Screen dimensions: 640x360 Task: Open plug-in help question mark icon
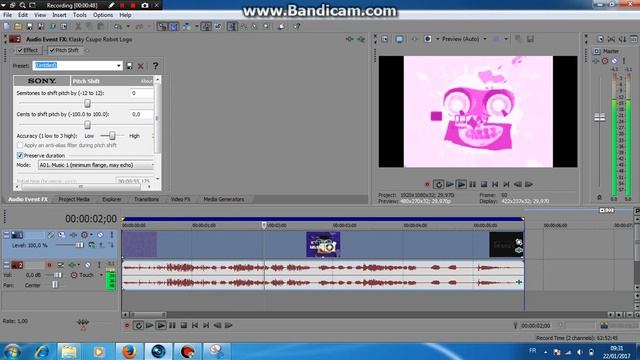pyautogui.click(x=155, y=66)
